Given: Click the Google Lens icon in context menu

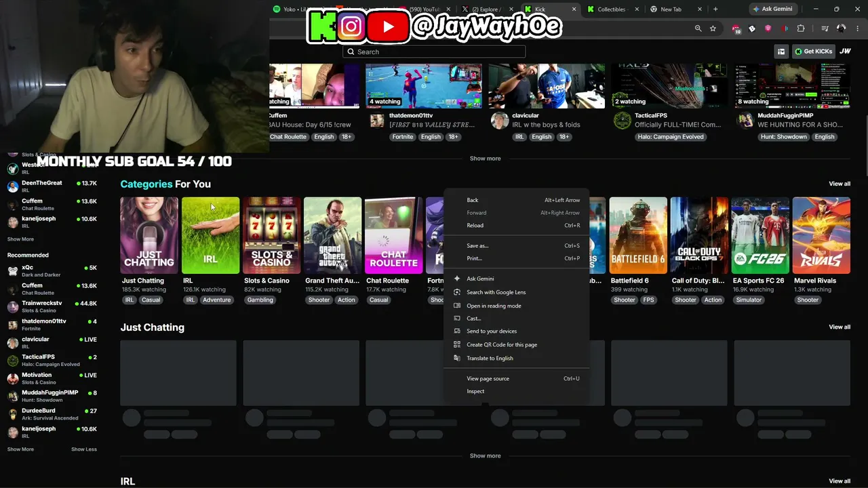Looking at the screenshot, I should [x=457, y=292].
